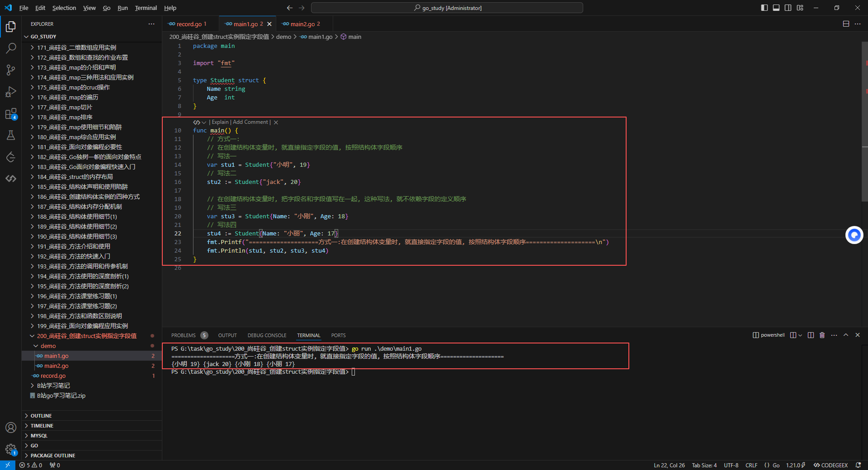Open Customize Layout in title bar
Viewport: 868px width, 470px height.
[x=800, y=8]
